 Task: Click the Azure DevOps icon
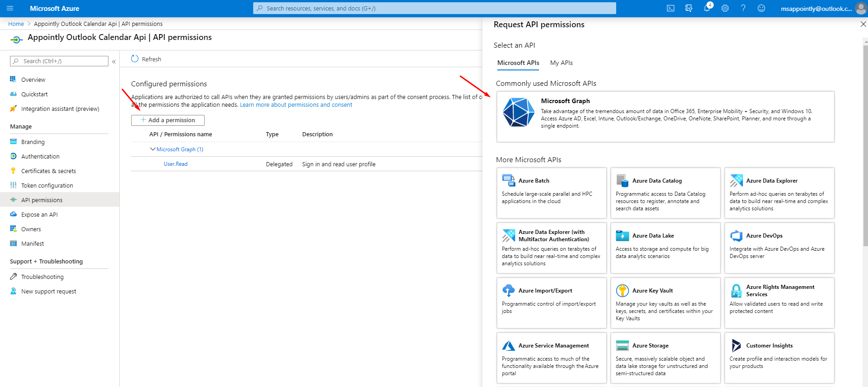[736, 235]
